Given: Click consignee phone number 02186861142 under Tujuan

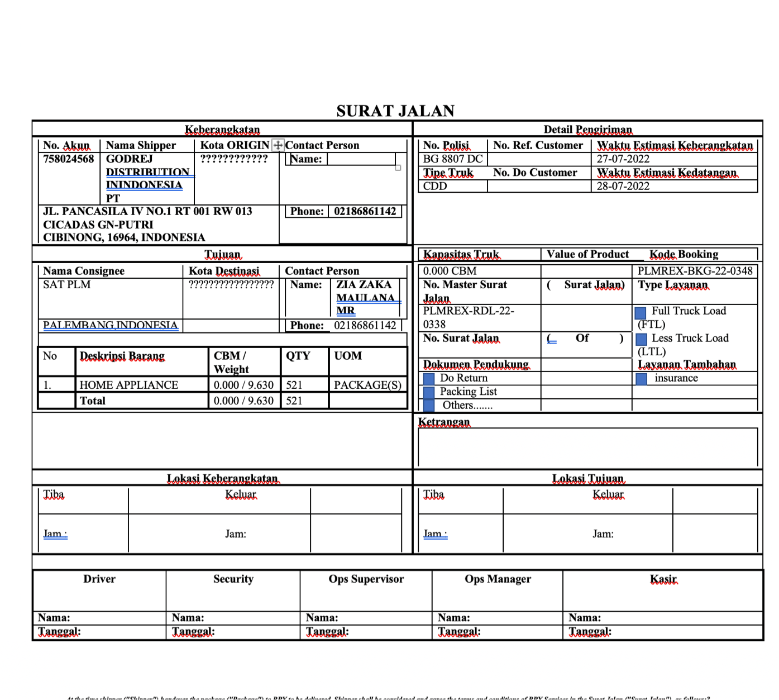Looking at the screenshot, I should click(x=365, y=325).
